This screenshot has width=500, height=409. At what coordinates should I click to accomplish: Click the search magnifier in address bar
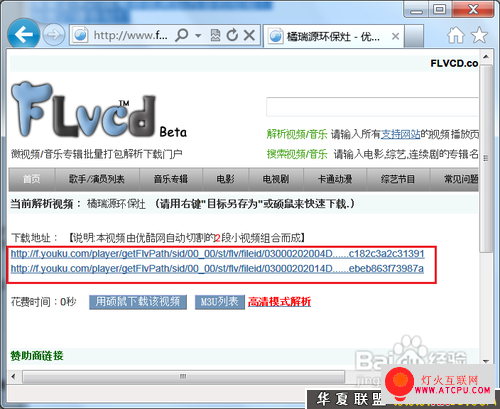[182, 35]
